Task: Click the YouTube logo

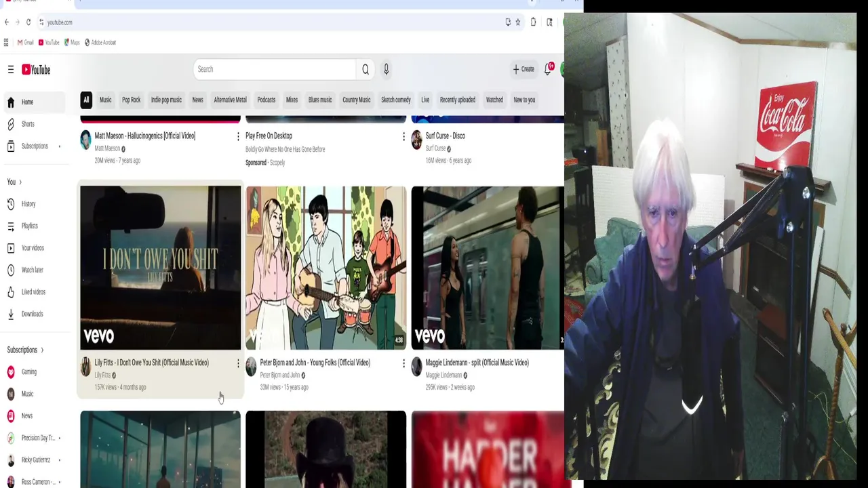Action: [36, 69]
